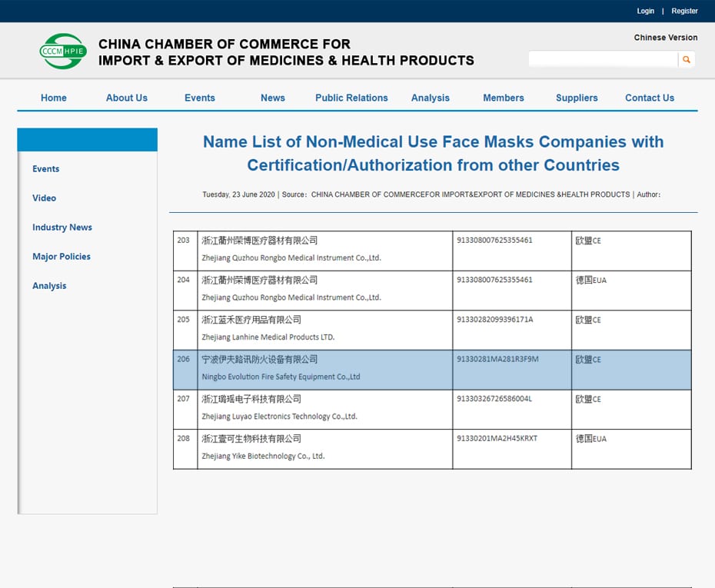The height and width of the screenshot is (588, 715).
Task: Click '欧盟CE' in row 203
Action: coord(588,241)
